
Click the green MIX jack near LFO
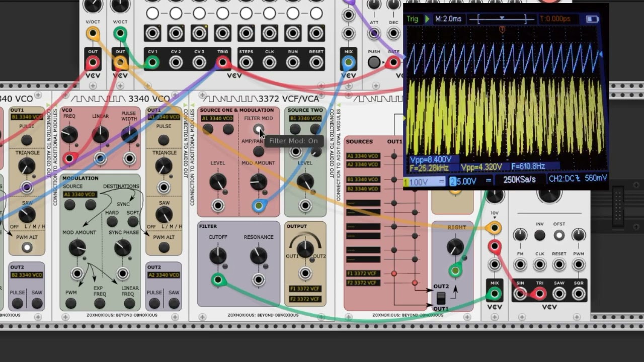[495, 294]
